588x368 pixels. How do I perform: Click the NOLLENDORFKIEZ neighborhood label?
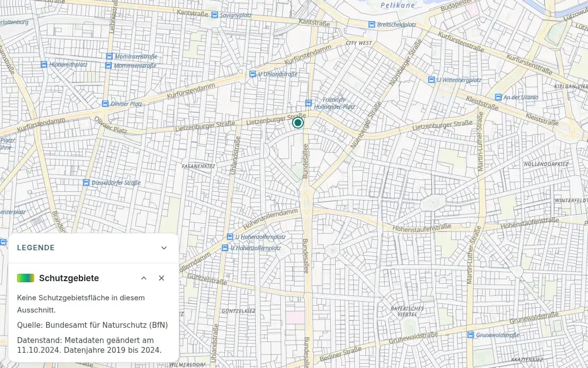(546, 164)
